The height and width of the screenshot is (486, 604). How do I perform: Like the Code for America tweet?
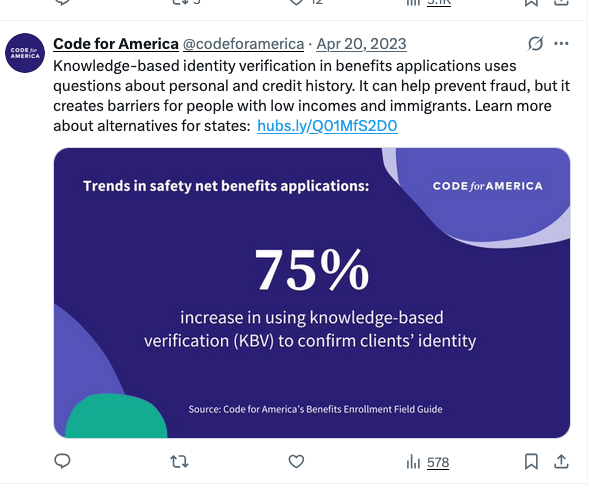tap(296, 462)
